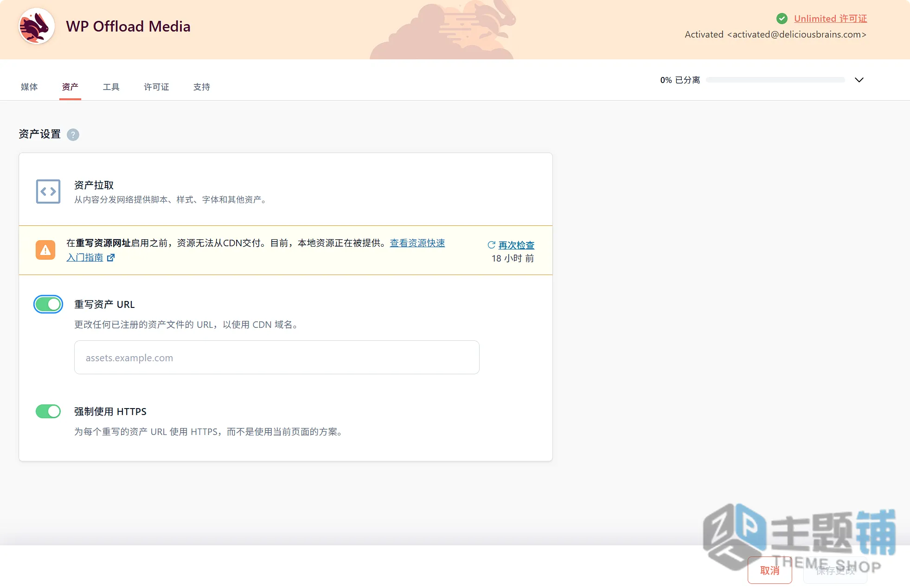Click the WP Offload Media title
910x588 pixels.
coord(128,26)
